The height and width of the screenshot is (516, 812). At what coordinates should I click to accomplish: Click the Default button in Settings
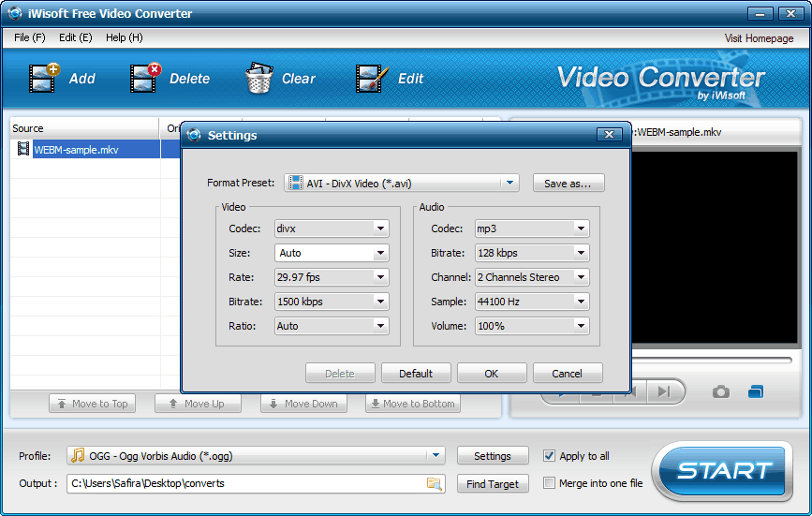(x=416, y=373)
